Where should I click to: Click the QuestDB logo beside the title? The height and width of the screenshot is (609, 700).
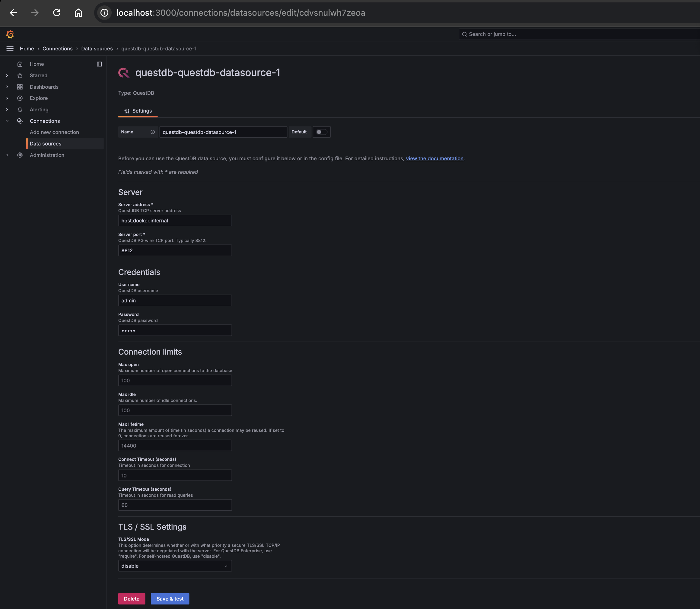pos(124,73)
